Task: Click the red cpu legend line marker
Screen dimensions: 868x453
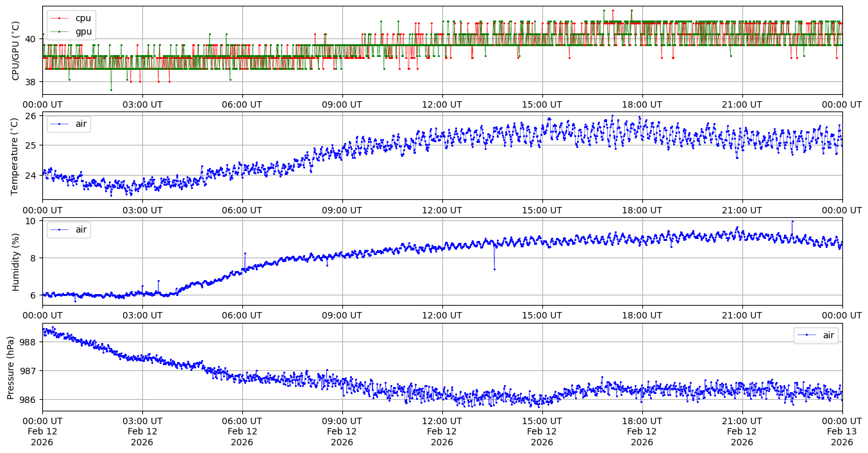Action: point(60,19)
